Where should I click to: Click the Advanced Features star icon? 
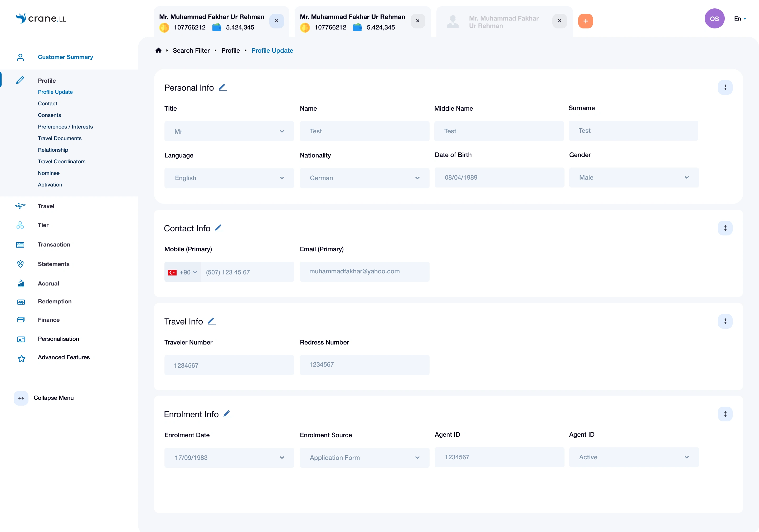tap(22, 358)
